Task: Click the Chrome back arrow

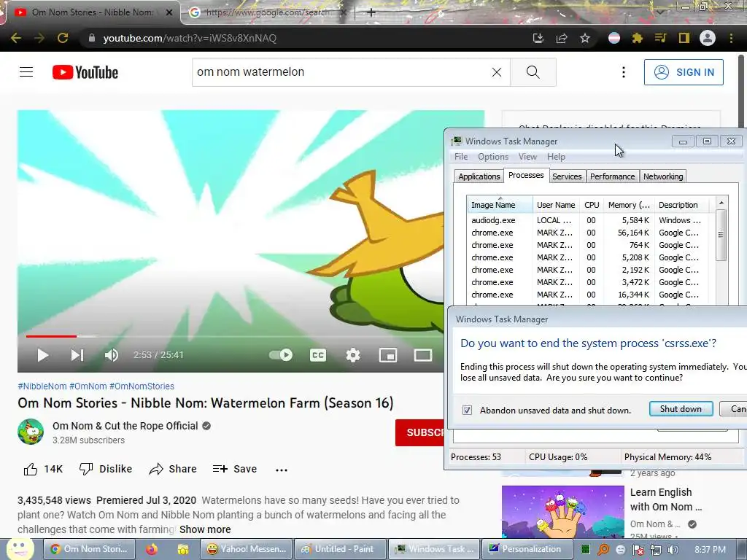Action: point(16,38)
